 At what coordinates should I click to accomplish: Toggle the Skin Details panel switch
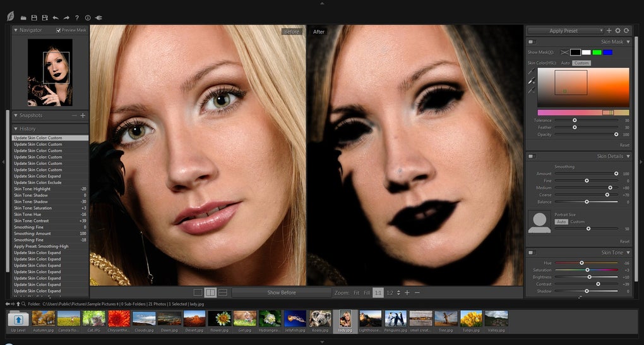[532, 157]
